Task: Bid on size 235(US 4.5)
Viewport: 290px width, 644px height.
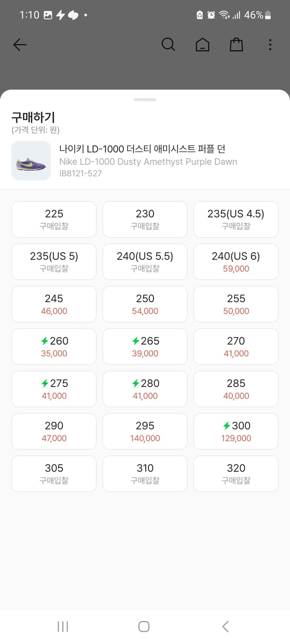Action: 236,219
